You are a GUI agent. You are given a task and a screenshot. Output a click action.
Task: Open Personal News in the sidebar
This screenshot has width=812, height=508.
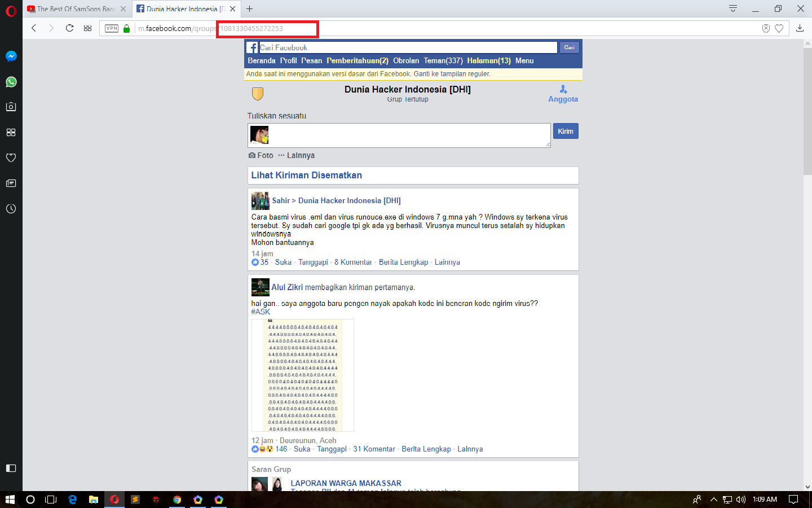pyautogui.click(x=11, y=183)
